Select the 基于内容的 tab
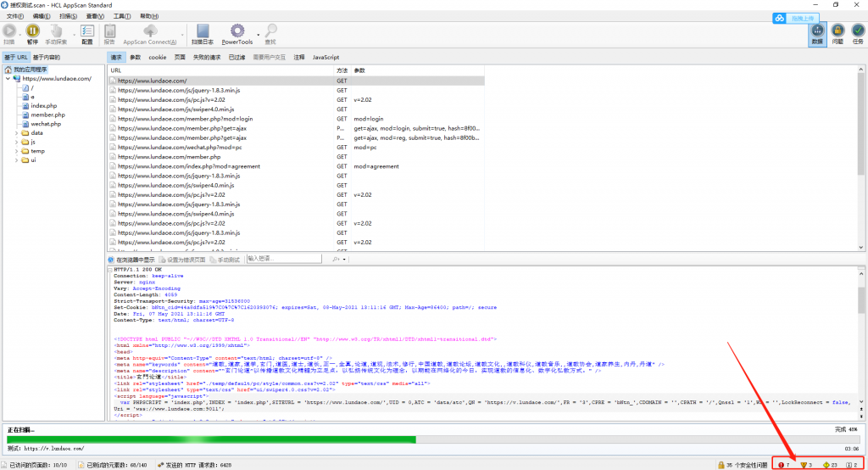Viewport: 868px width, 470px height. click(47, 57)
